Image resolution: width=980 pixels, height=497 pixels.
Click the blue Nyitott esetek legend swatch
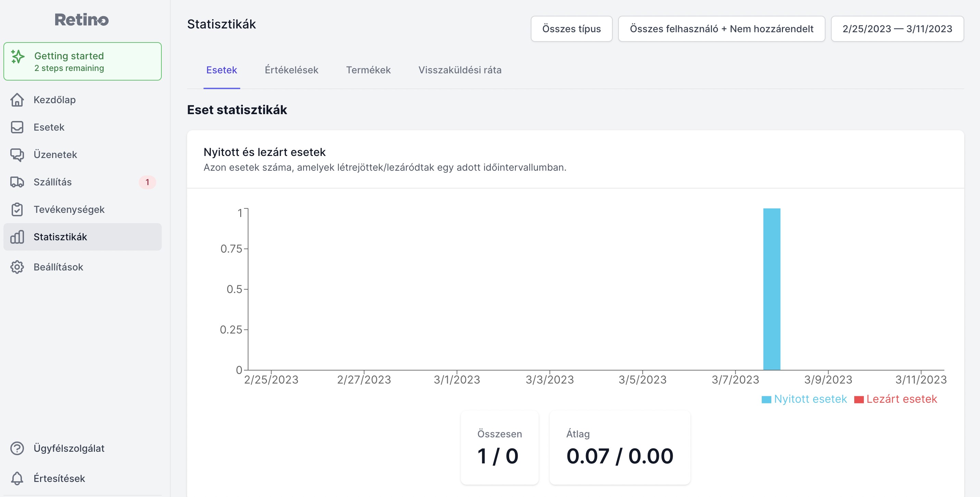[x=766, y=399]
